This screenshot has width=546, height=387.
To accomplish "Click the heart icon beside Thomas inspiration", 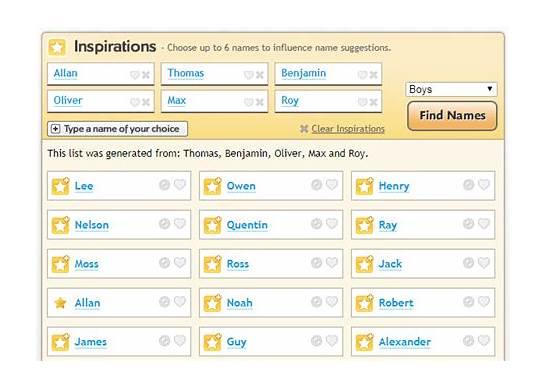I will click(248, 75).
